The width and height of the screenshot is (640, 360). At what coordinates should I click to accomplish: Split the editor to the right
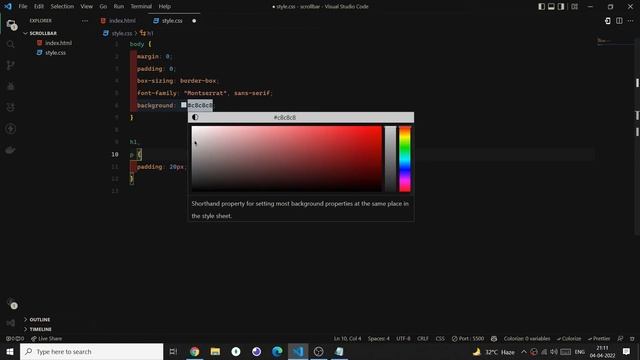coord(619,21)
